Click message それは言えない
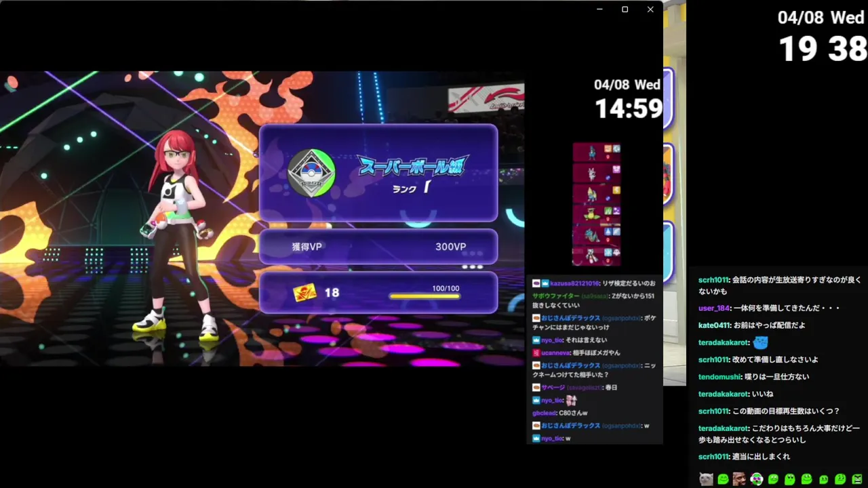 click(587, 340)
